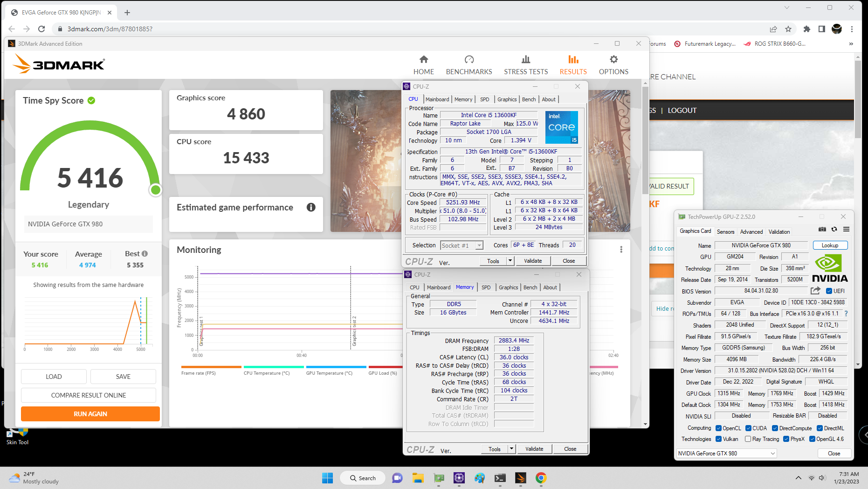
Task: Click the Bus Interface question mark in GPU-Z
Action: coord(846,314)
